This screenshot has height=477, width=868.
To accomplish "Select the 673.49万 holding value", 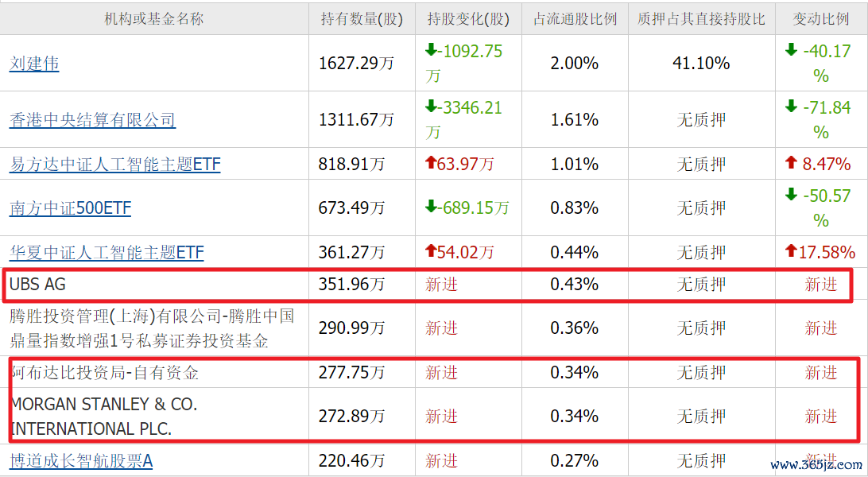I will point(351,208).
